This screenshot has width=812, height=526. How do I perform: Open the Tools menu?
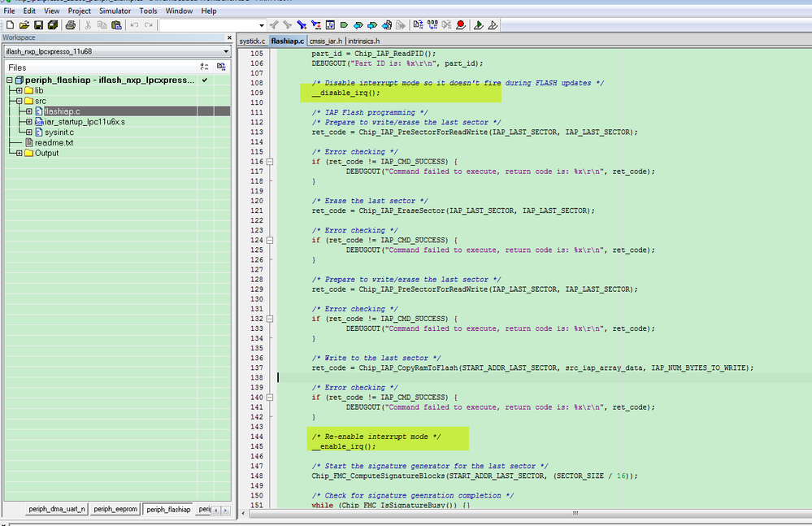(148, 11)
